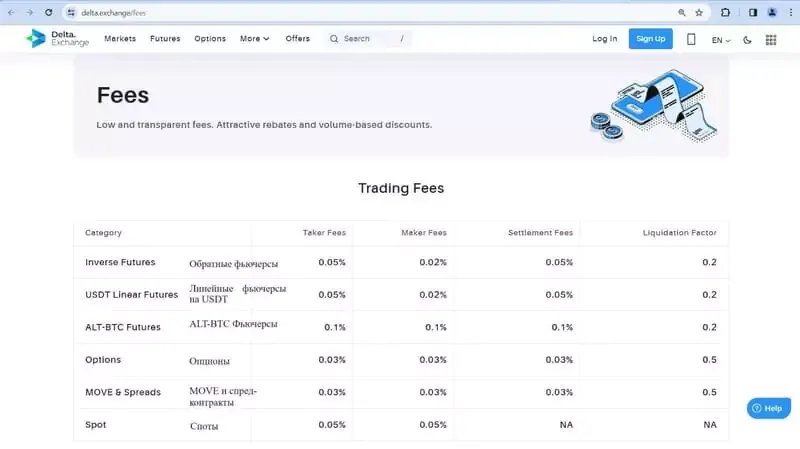Open site info icon in address bar
The width and height of the screenshot is (800, 449).
[x=71, y=13]
